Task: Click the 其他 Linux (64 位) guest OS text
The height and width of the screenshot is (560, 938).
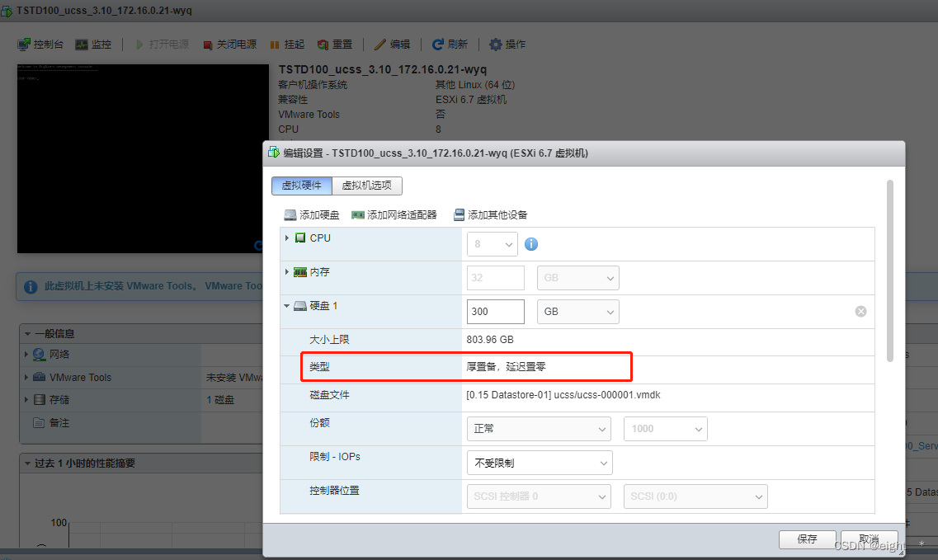Action: tap(475, 85)
